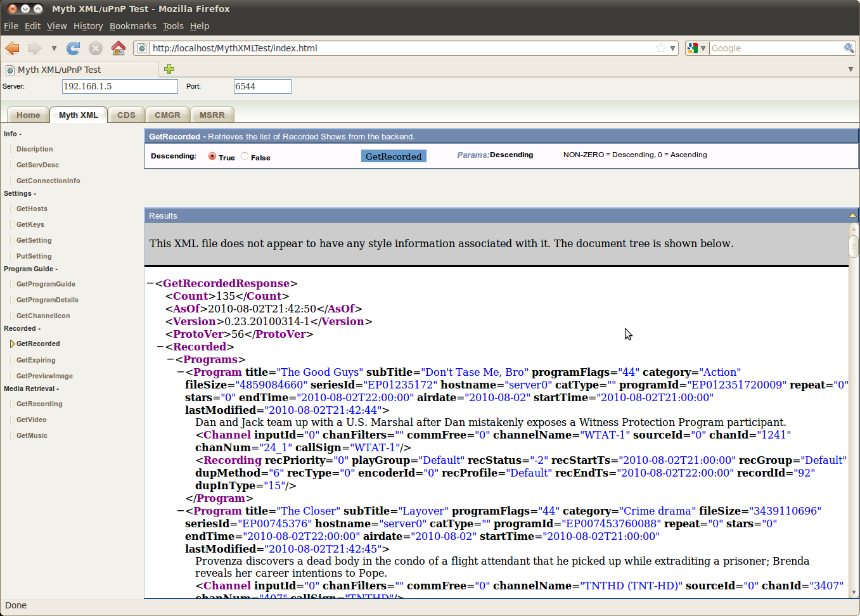Collapse the Programs XML node
Image resolution: width=860 pixels, height=616 pixels.
(170, 360)
